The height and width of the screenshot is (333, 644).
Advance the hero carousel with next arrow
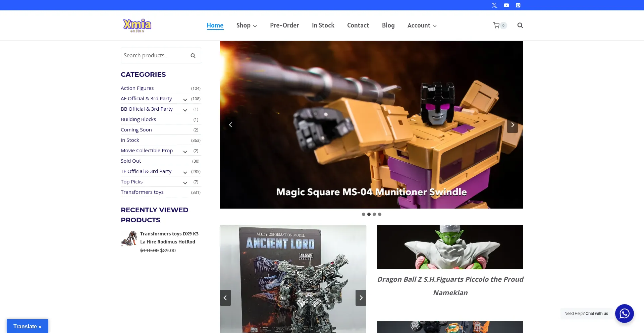point(513,124)
